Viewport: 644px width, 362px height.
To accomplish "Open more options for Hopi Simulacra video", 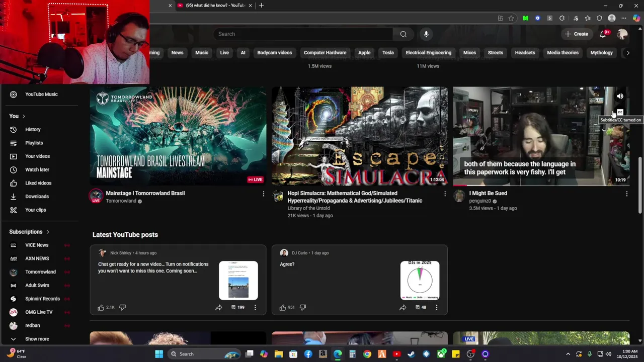I will (445, 194).
